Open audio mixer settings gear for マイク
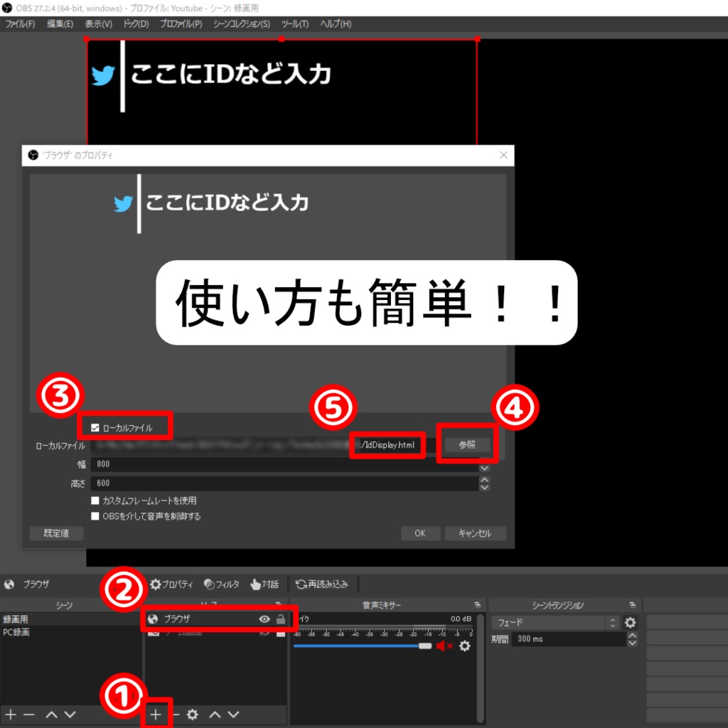The height and width of the screenshot is (728, 728). click(466, 647)
